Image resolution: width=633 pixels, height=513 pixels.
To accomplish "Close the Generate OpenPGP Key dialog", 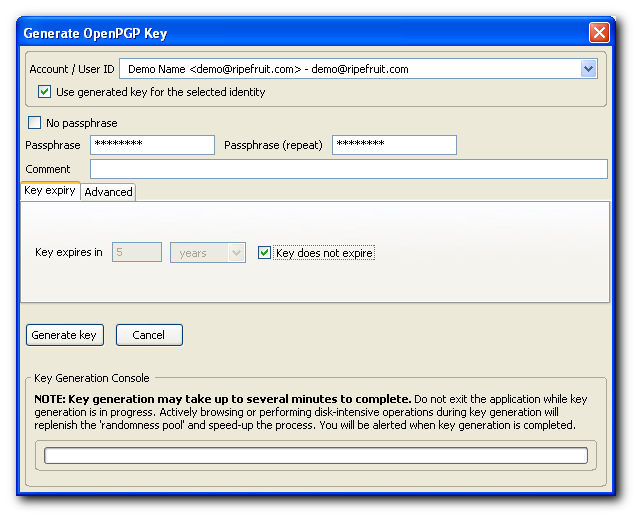I will pyautogui.click(x=599, y=33).
